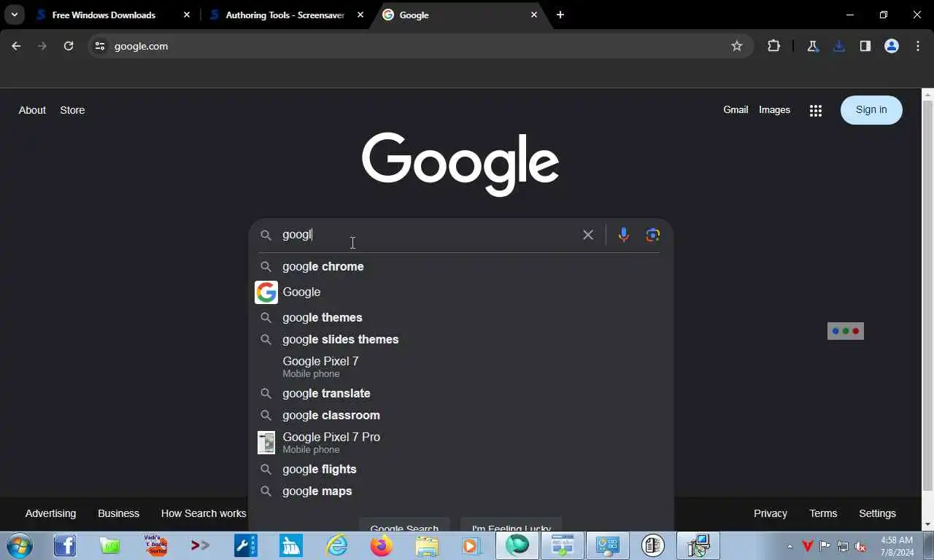This screenshot has height=560, width=934.
Task: Click the muted volume tray icon
Action: point(860,546)
